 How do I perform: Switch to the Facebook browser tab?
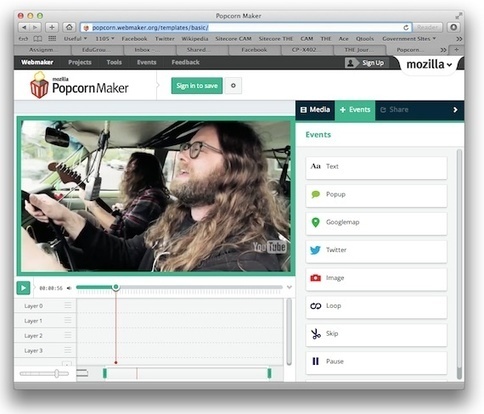(x=254, y=50)
